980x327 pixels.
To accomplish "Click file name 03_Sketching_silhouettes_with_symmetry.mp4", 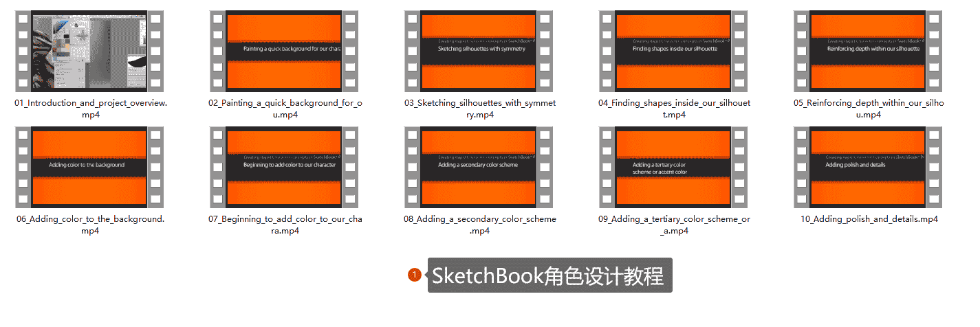I will coord(479,109).
